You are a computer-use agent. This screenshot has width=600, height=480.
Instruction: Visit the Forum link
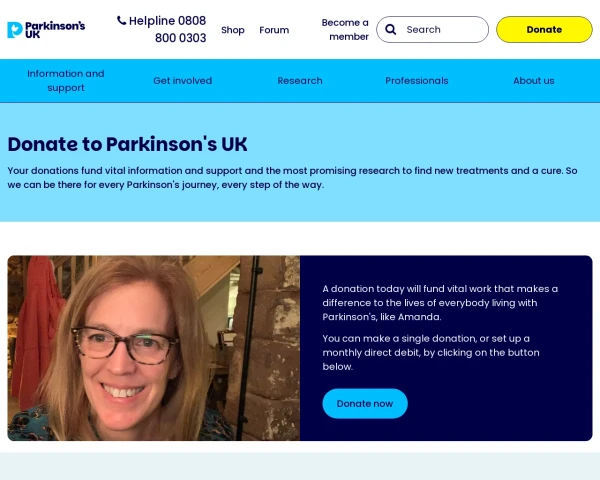coord(274,30)
